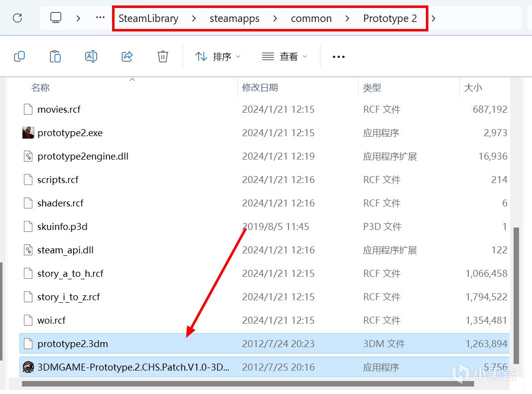Select file name shaders.rcf
This screenshot has width=532, height=394.
pyautogui.click(x=60, y=203)
